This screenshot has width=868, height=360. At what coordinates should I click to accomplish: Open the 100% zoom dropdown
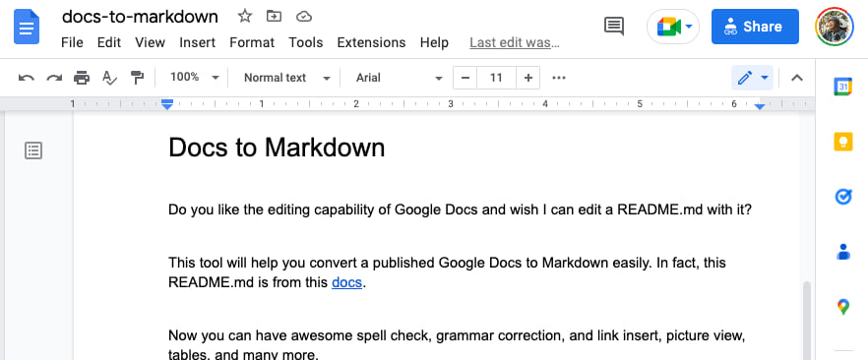tap(194, 78)
